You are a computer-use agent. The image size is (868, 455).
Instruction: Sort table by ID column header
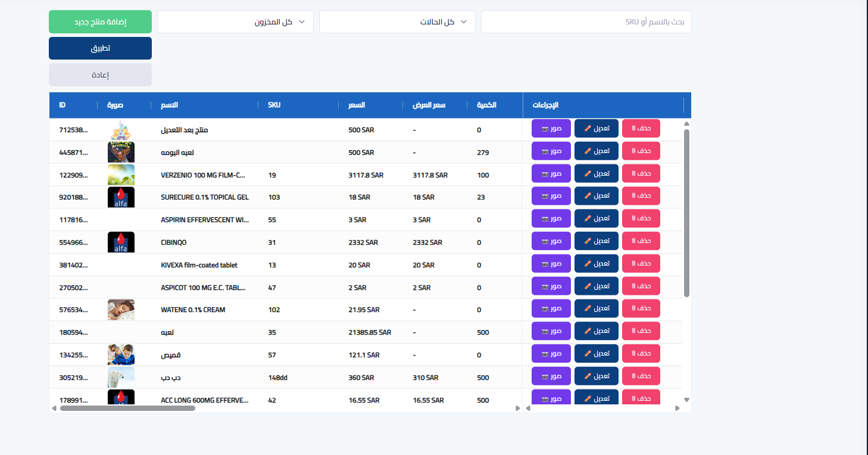pyautogui.click(x=63, y=105)
